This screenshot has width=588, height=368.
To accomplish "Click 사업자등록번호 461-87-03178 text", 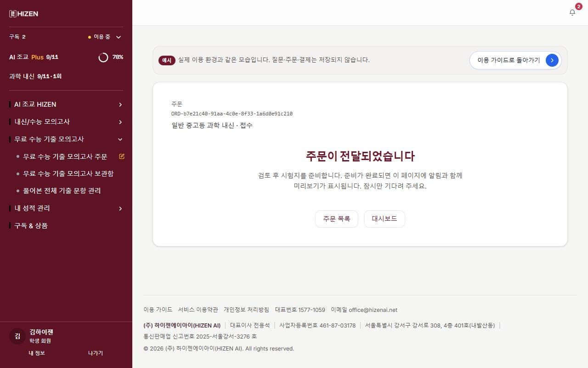I will coord(317,325).
